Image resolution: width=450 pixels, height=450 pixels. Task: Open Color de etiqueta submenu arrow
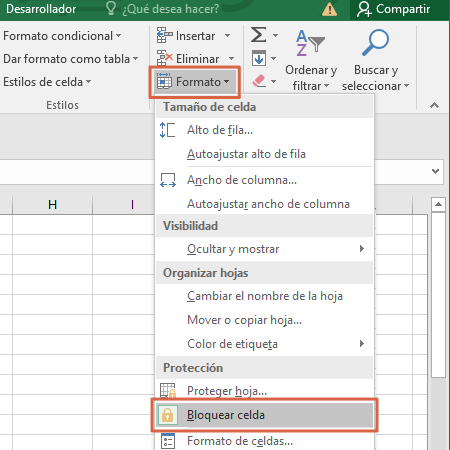point(362,344)
